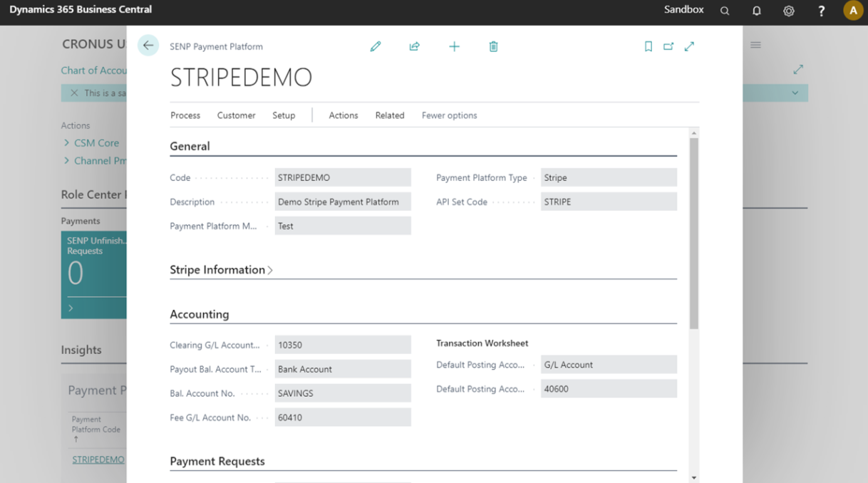Open the Process menu

point(185,115)
